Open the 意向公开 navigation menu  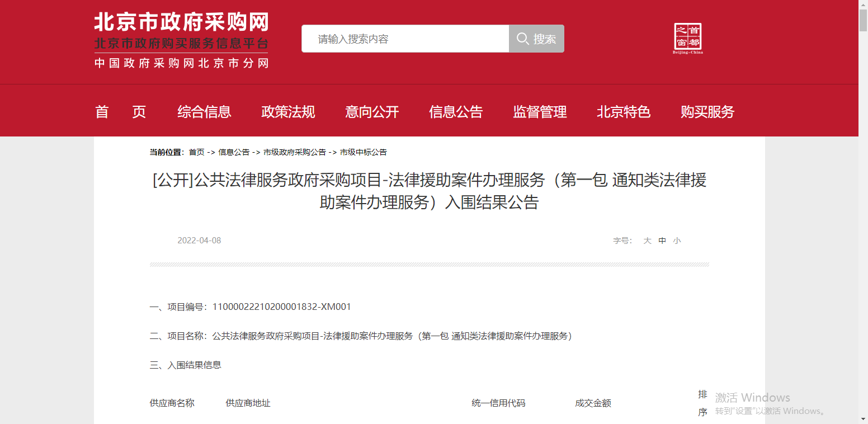(x=372, y=112)
